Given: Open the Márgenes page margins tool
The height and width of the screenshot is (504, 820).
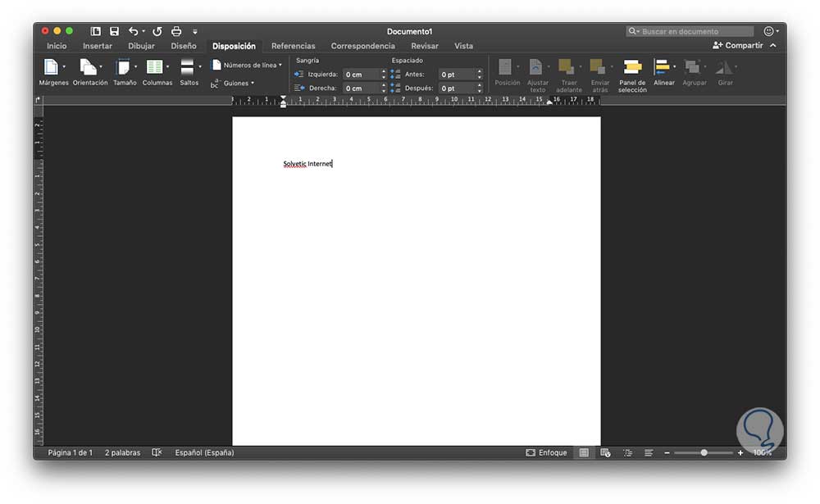Looking at the screenshot, I should coord(53,72).
